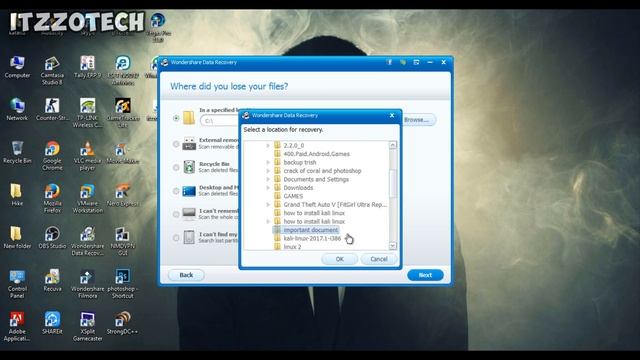
Task: Select the linux 2 folder
Action: (292, 247)
